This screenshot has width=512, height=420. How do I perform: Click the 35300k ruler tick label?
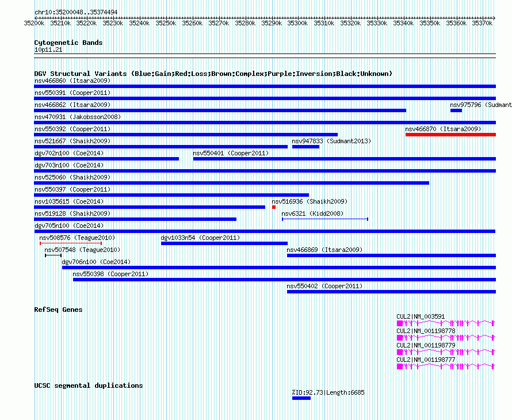(297, 23)
